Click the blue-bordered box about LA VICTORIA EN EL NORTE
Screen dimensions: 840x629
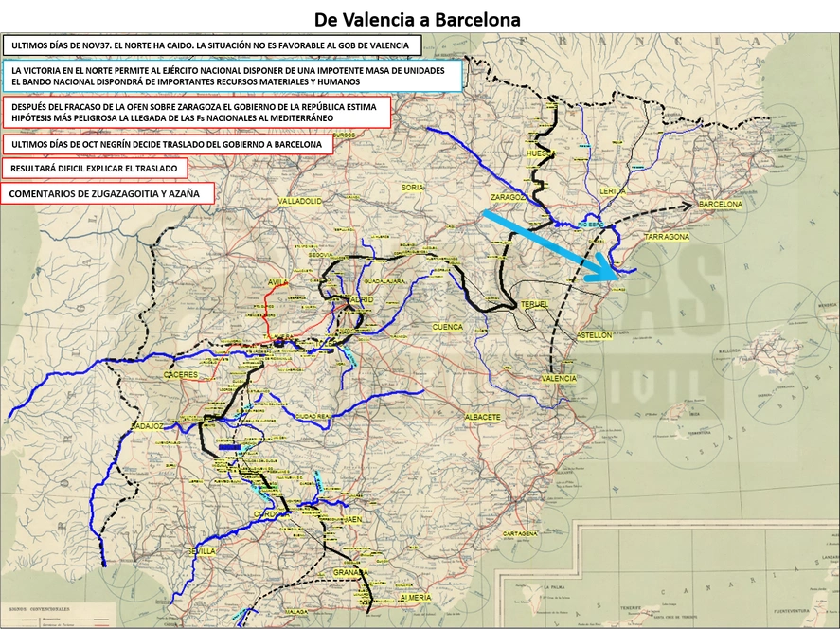(231, 76)
